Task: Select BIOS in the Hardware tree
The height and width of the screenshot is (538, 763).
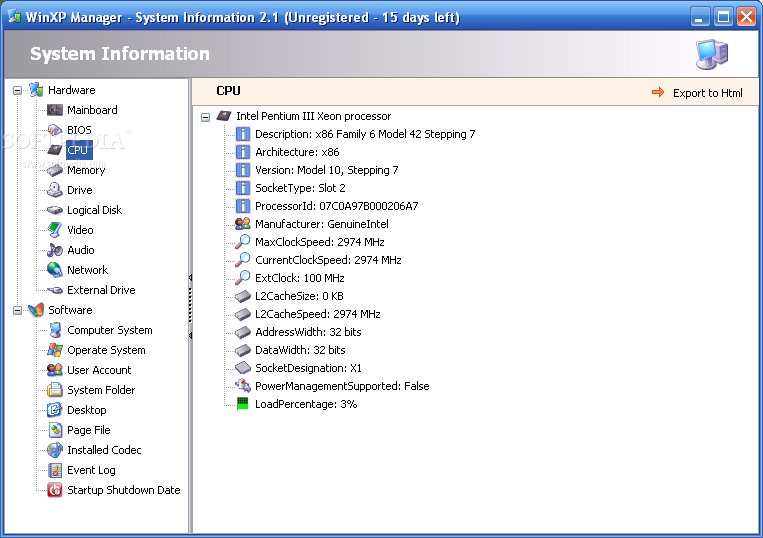Action: click(x=79, y=130)
